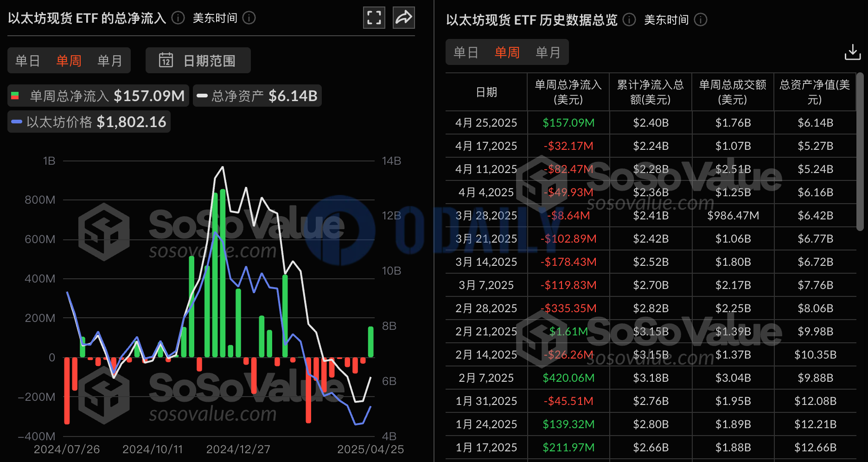Click the $7.76B net asset cell
Viewport: 868px width, 462px height.
coord(816,285)
